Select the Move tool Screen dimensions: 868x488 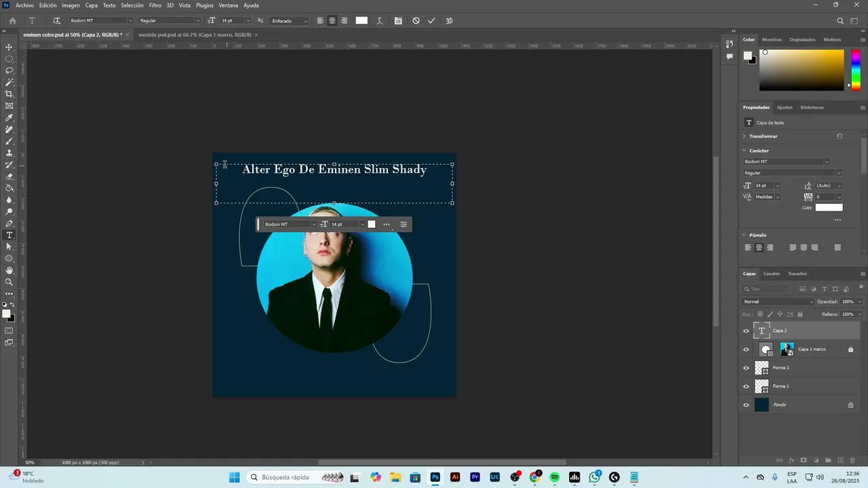(9, 47)
